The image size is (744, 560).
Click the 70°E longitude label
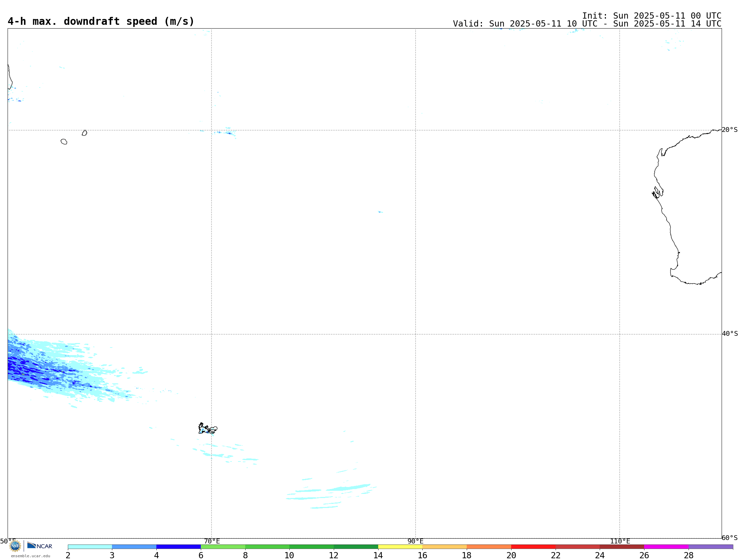[x=212, y=541]
